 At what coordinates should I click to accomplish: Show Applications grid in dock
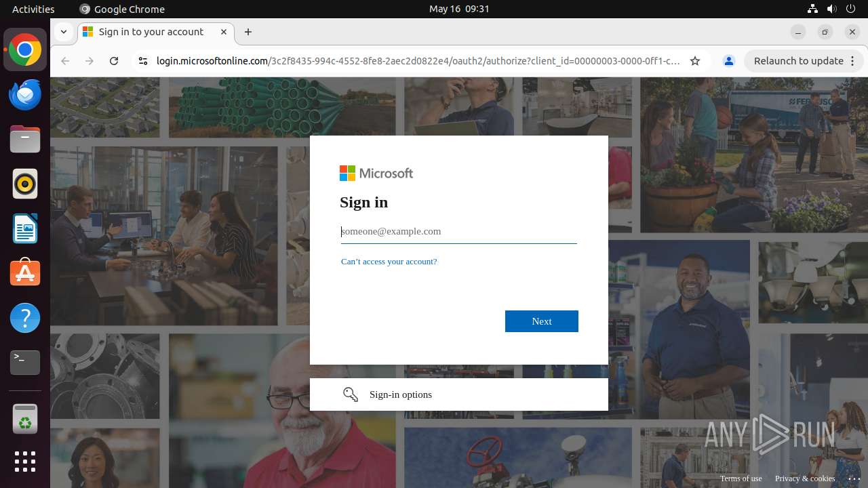click(x=25, y=462)
